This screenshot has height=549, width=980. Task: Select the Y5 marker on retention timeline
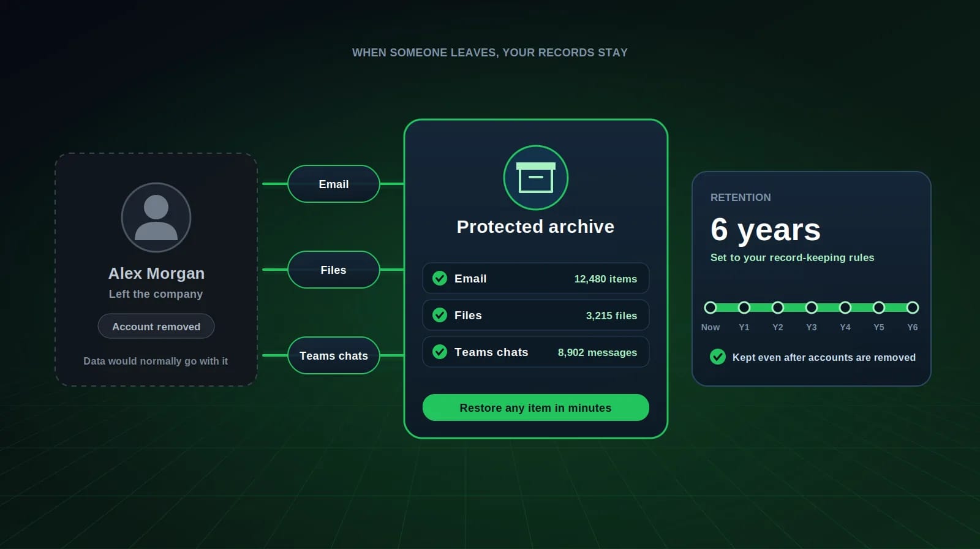pos(879,308)
